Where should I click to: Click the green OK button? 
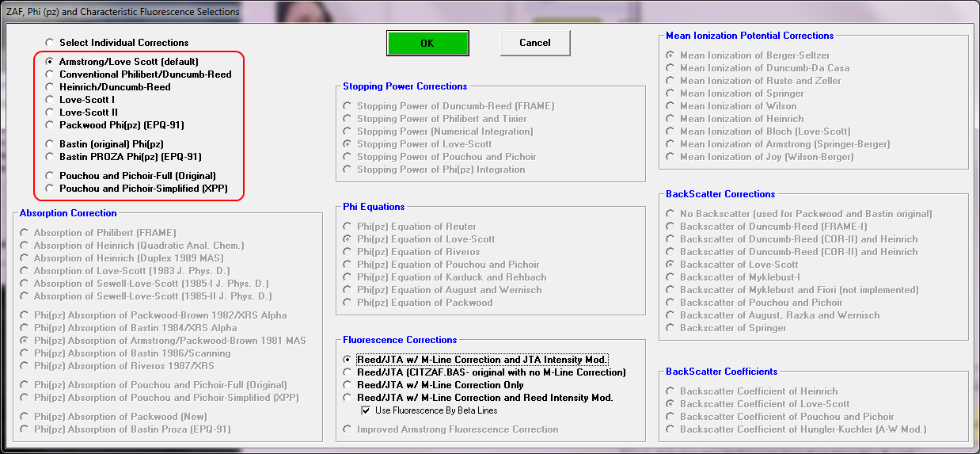427,44
